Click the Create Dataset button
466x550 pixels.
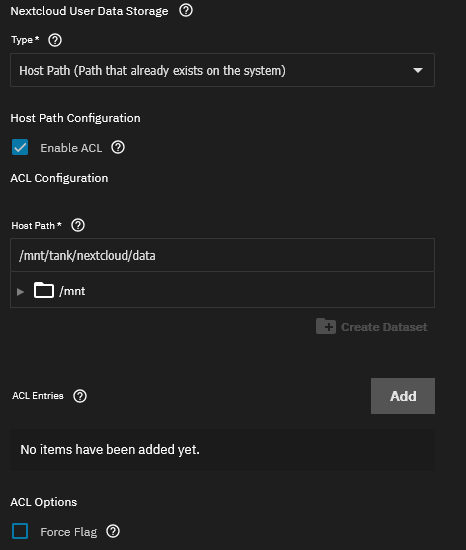tap(372, 327)
